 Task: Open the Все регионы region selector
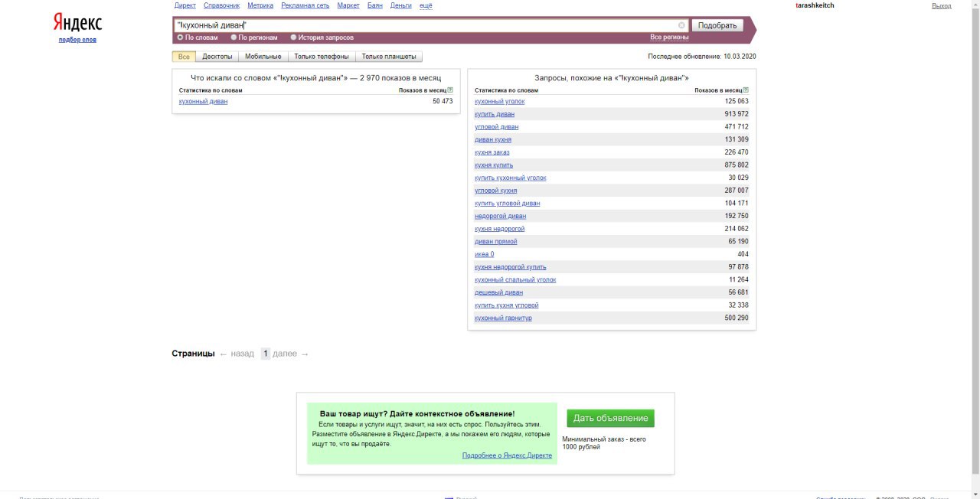[x=669, y=37]
